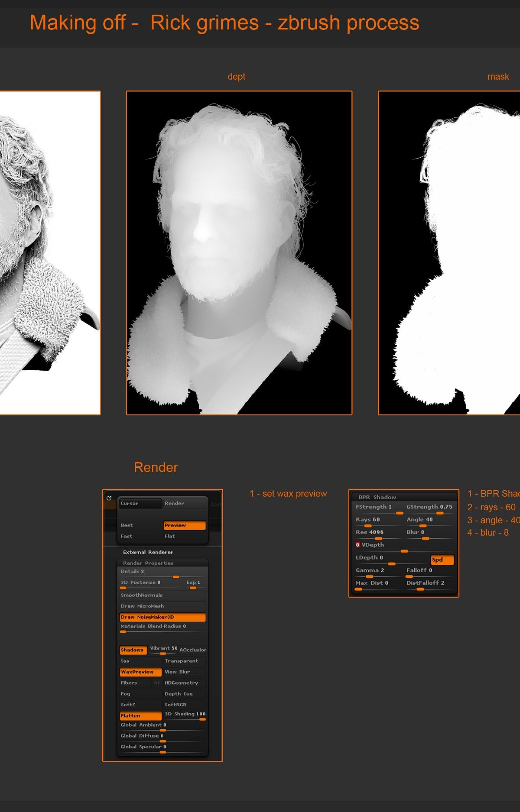Click the refresh icon in Render panel corner
The image size is (520, 812).
pyautogui.click(x=109, y=498)
